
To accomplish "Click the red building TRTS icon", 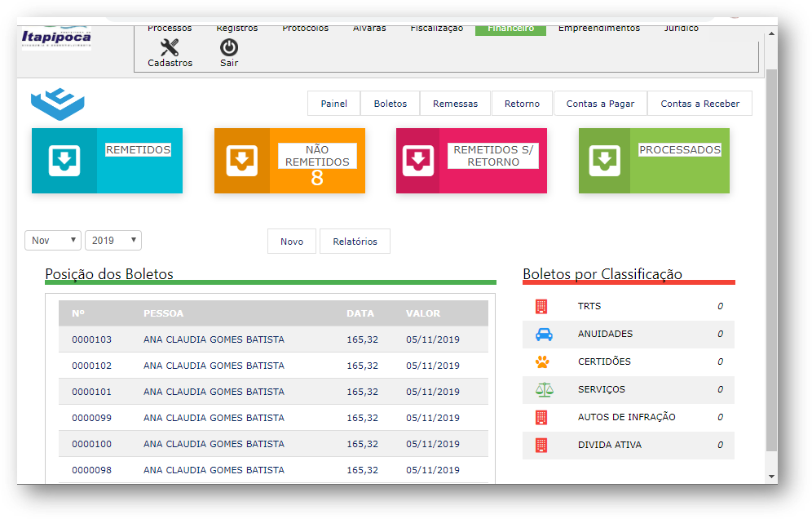I will coord(541,306).
